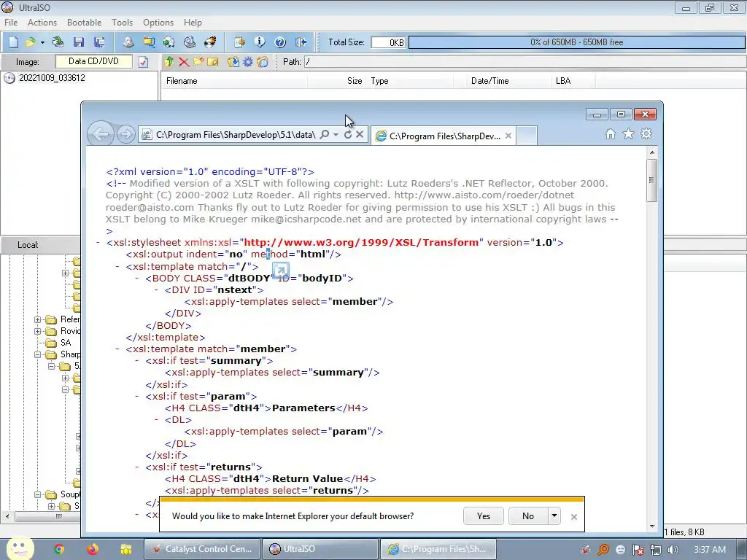Image resolution: width=747 pixels, height=560 pixels.
Task: Click the Convert image toolbar icon
Action: pyautogui.click(x=169, y=42)
